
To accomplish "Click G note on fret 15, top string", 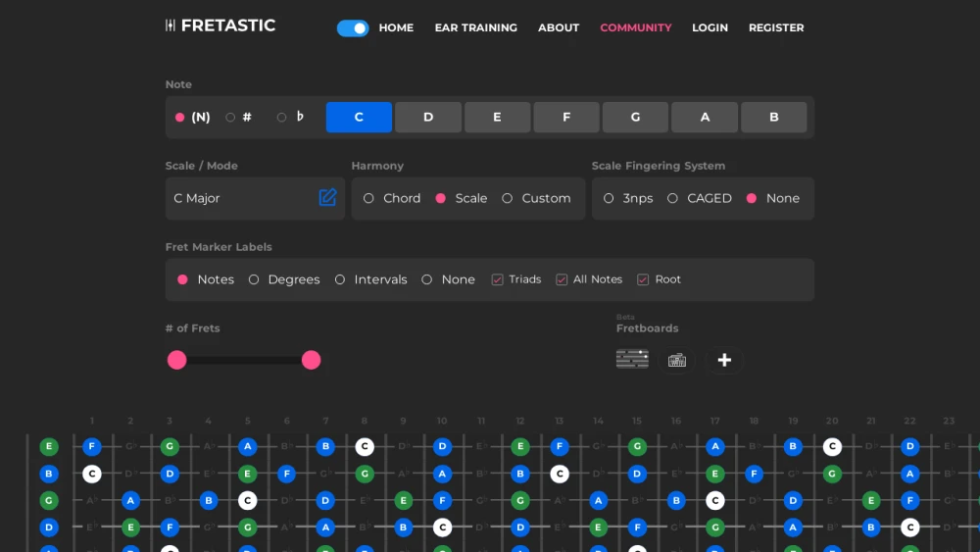I will (x=637, y=446).
